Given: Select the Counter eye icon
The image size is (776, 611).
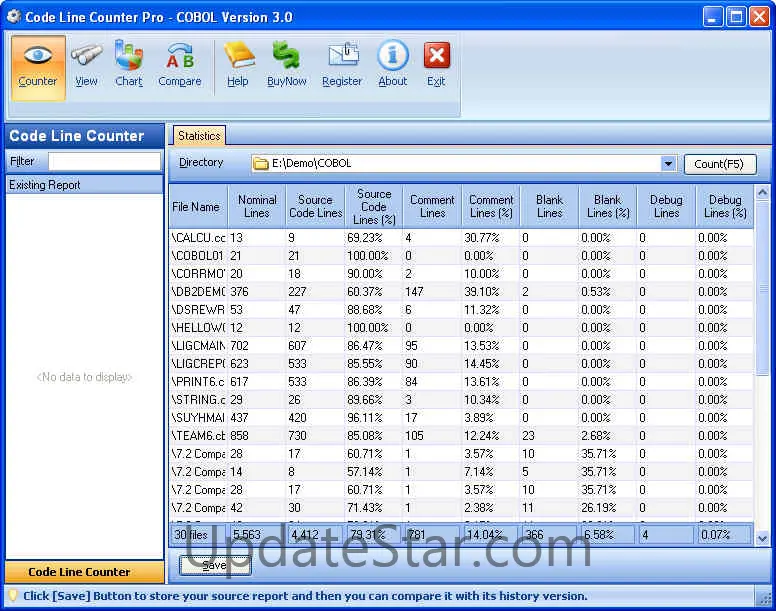Looking at the screenshot, I should click(38, 68).
